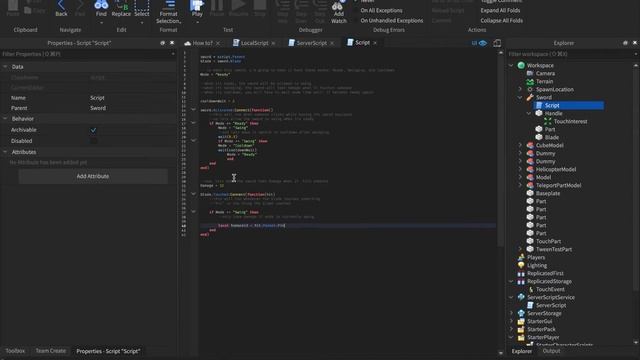
Task: Select the Baseplate part icon
Action: [x=530, y=193]
